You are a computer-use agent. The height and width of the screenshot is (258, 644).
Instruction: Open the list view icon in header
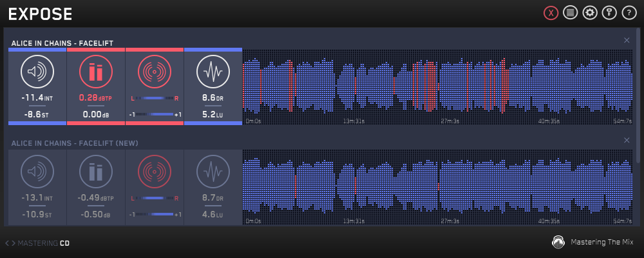(570, 13)
